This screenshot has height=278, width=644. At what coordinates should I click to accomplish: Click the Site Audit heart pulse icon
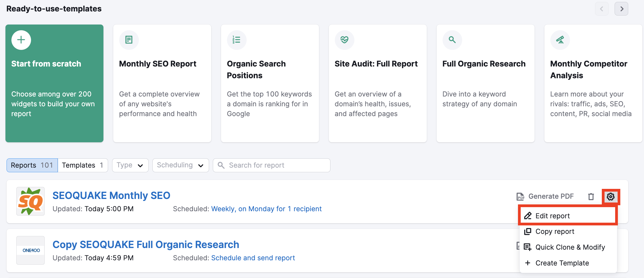(x=345, y=40)
